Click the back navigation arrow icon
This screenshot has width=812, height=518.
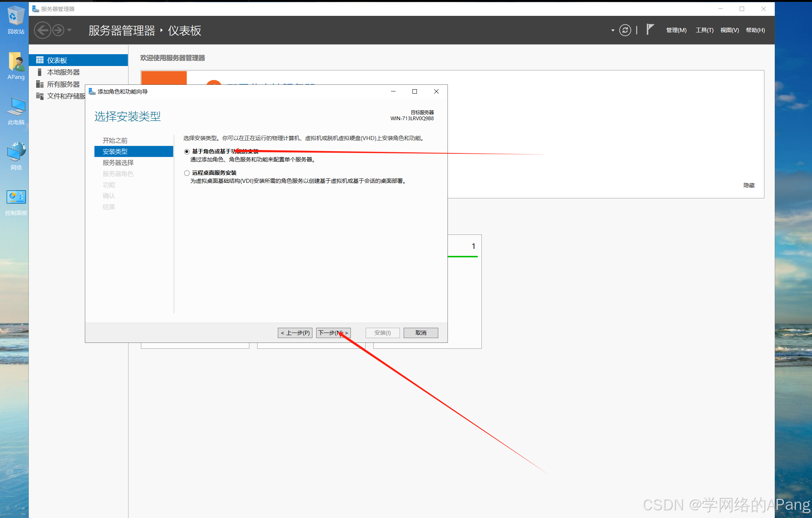[x=42, y=30]
